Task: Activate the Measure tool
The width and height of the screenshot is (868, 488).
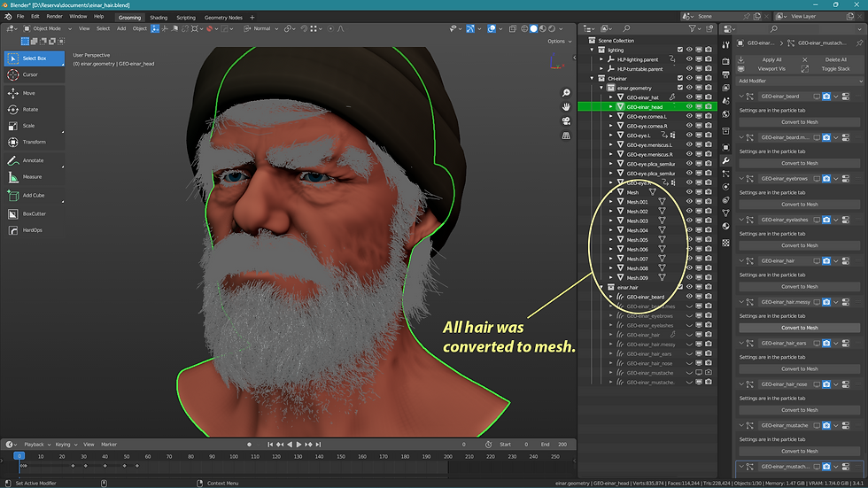Action: click(x=31, y=176)
